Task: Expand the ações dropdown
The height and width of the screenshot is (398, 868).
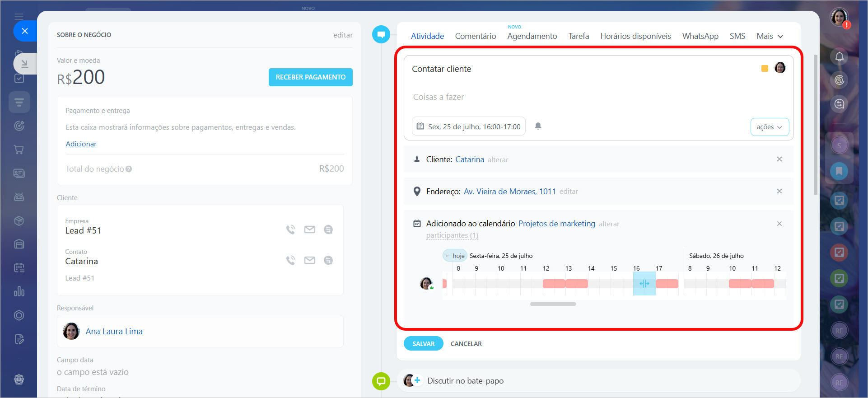Action: 770,127
